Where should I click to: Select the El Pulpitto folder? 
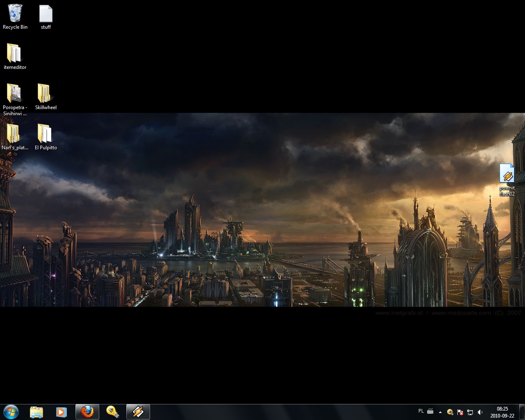45,134
